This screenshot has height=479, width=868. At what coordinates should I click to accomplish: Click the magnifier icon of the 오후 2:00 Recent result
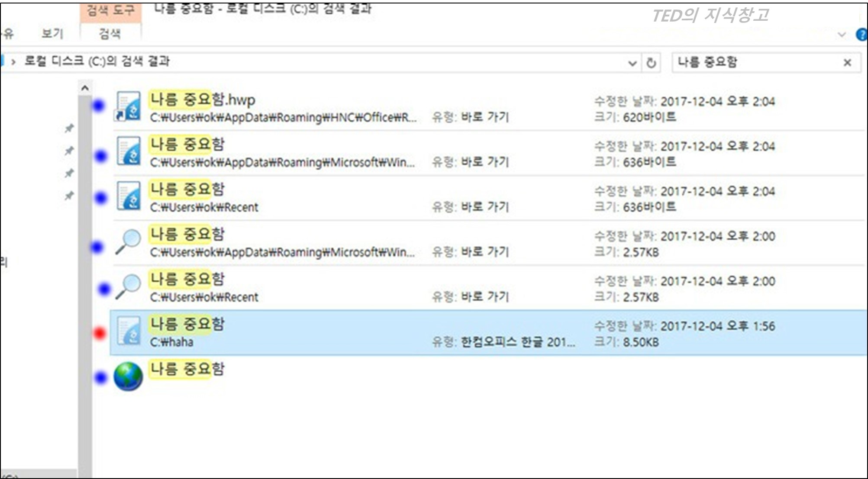(128, 286)
